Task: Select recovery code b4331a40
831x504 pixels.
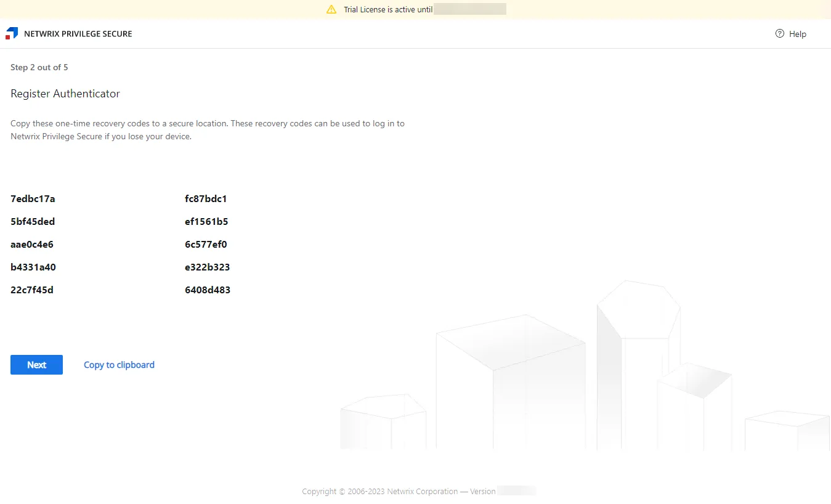Action: tap(33, 267)
